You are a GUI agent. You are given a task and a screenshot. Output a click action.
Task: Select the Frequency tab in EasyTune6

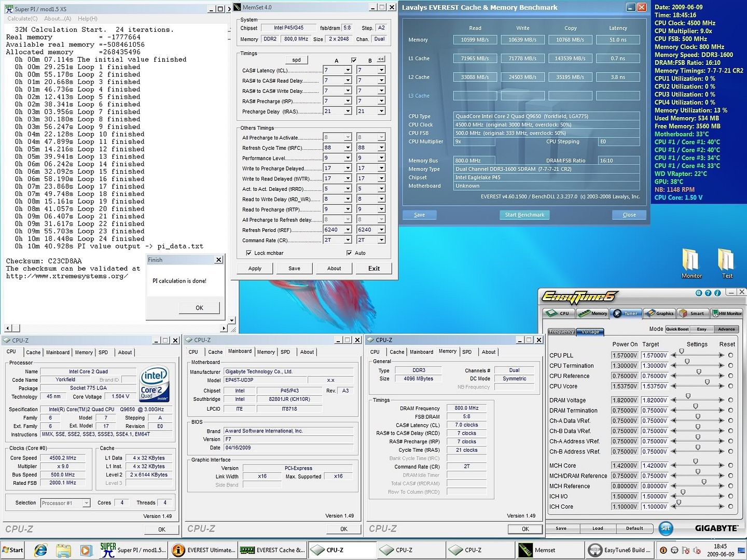pos(561,332)
